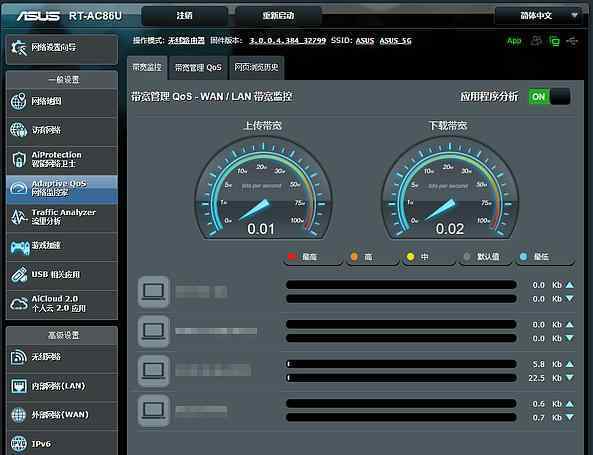Click the 上传带宽 upload gauge

coord(263,188)
